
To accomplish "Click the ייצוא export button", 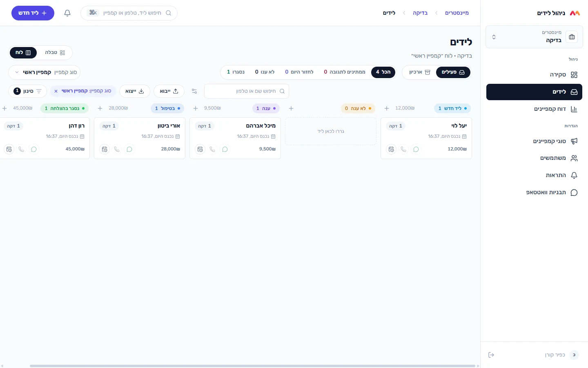I will [135, 91].
